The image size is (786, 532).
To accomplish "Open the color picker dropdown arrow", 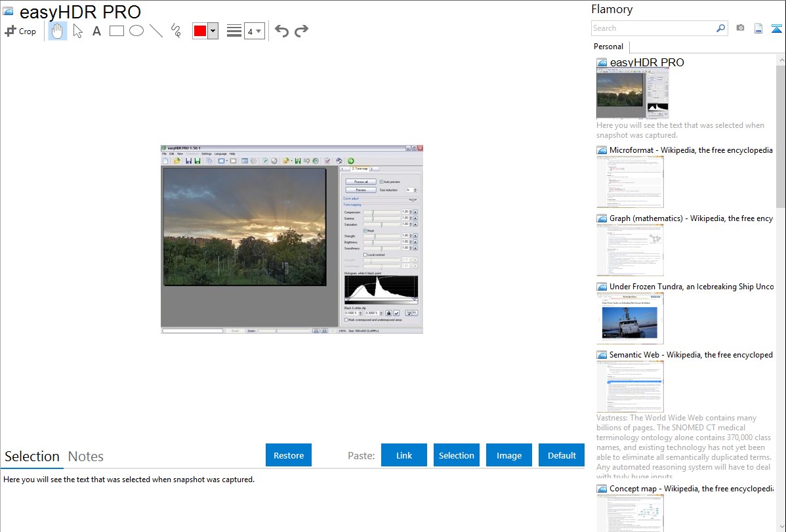I will pos(213,31).
